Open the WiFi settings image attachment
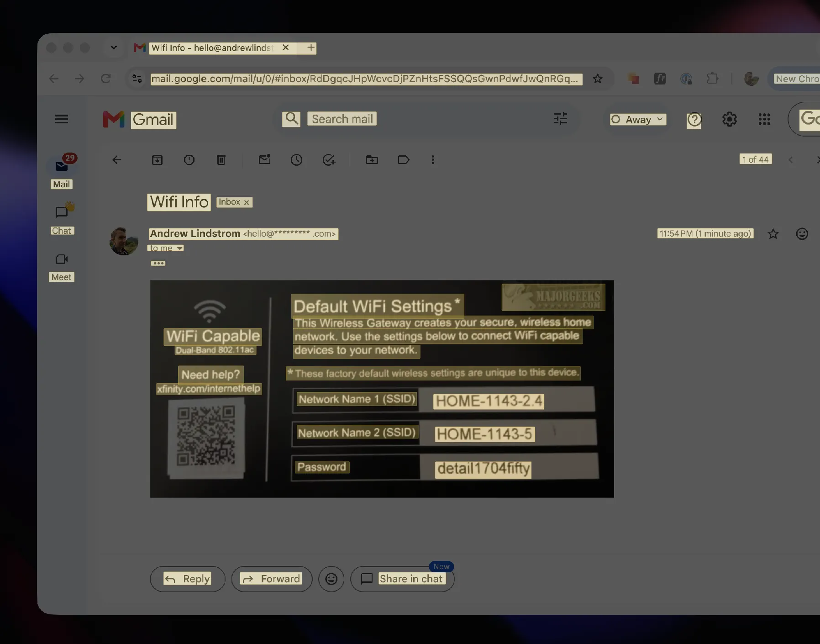The height and width of the screenshot is (644, 820). pyautogui.click(x=382, y=389)
